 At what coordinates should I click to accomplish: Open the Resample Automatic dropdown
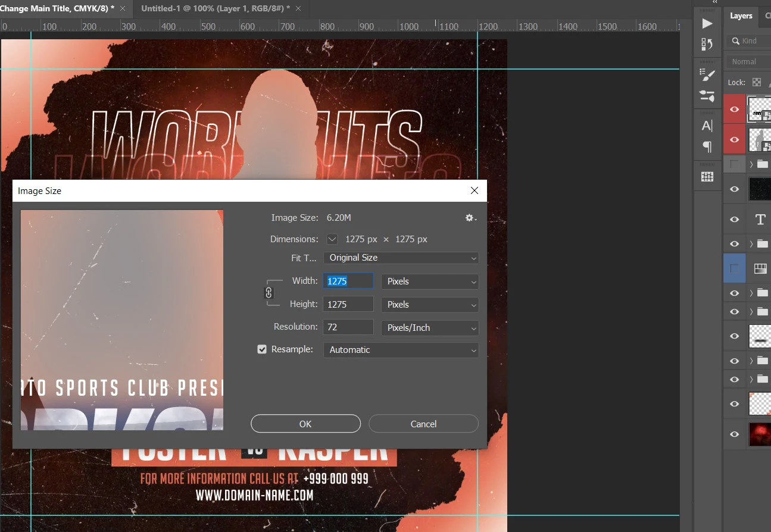pyautogui.click(x=401, y=350)
